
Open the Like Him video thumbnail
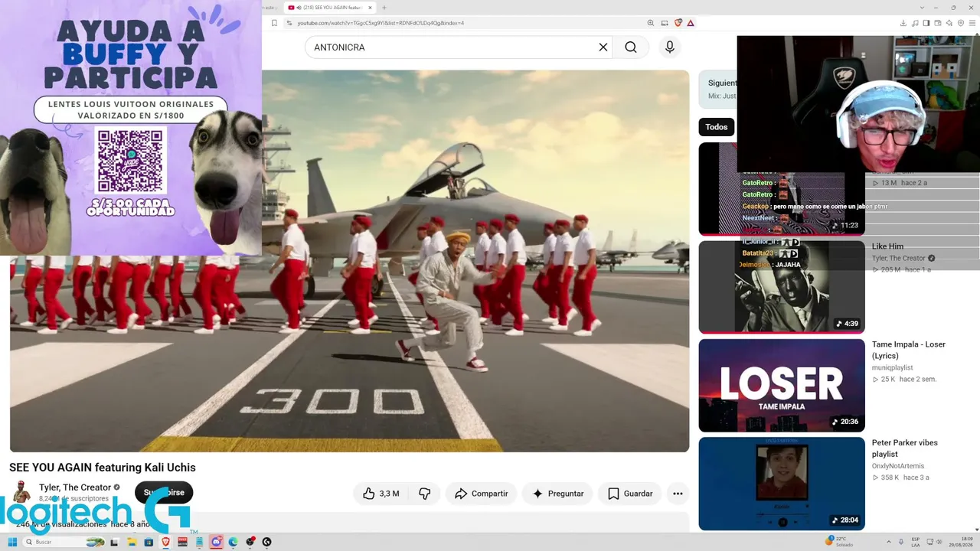[782, 287]
